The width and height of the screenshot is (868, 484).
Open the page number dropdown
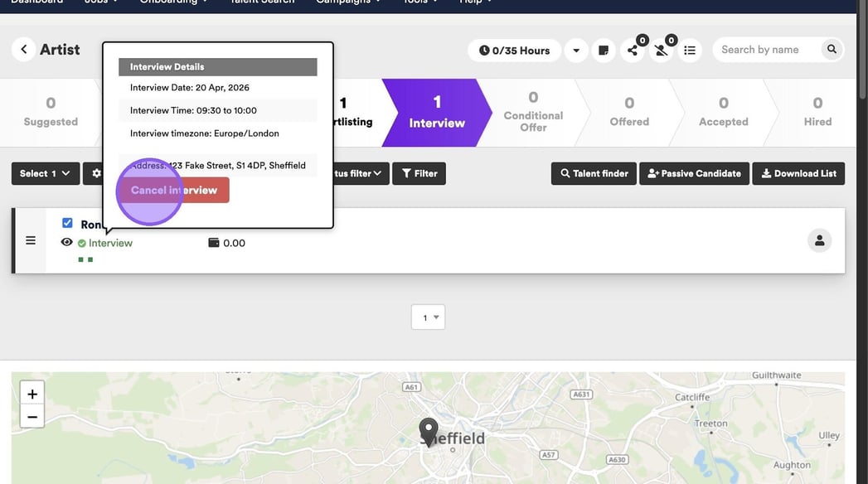(429, 317)
